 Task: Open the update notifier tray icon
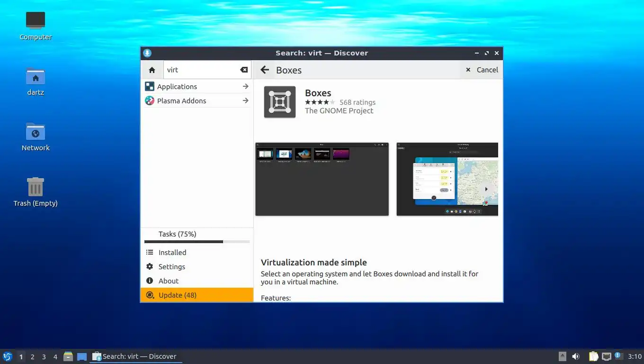coord(618,356)
